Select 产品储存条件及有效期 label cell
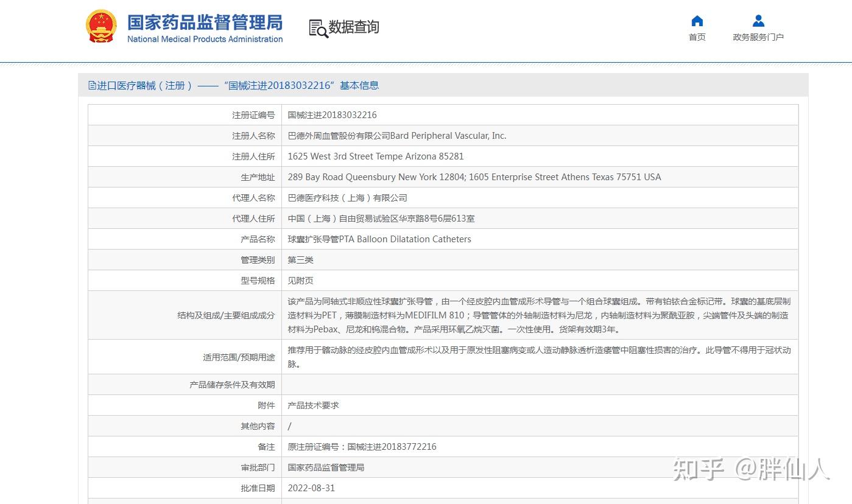852x504 pixels. coord(185,385)
